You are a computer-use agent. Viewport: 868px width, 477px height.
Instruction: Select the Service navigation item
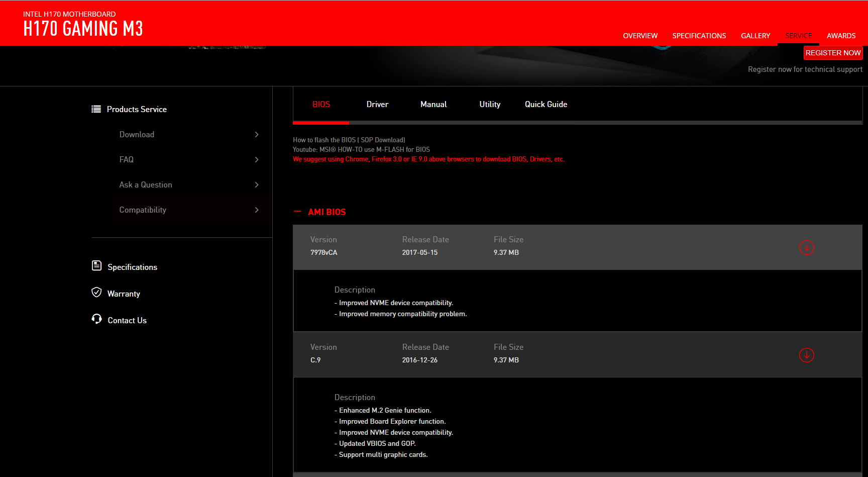coord(798,36)
